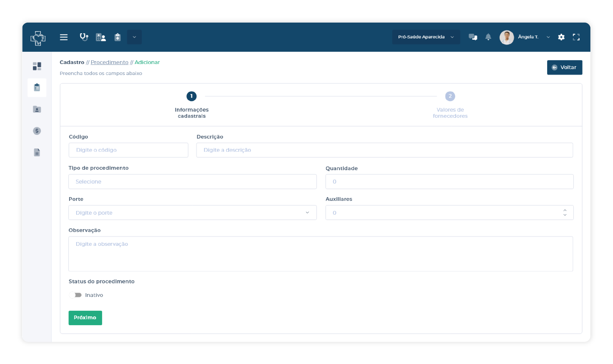The image size is (613, 364).
Task: Open the Porte dropdown field
Action: click(192, 212)
